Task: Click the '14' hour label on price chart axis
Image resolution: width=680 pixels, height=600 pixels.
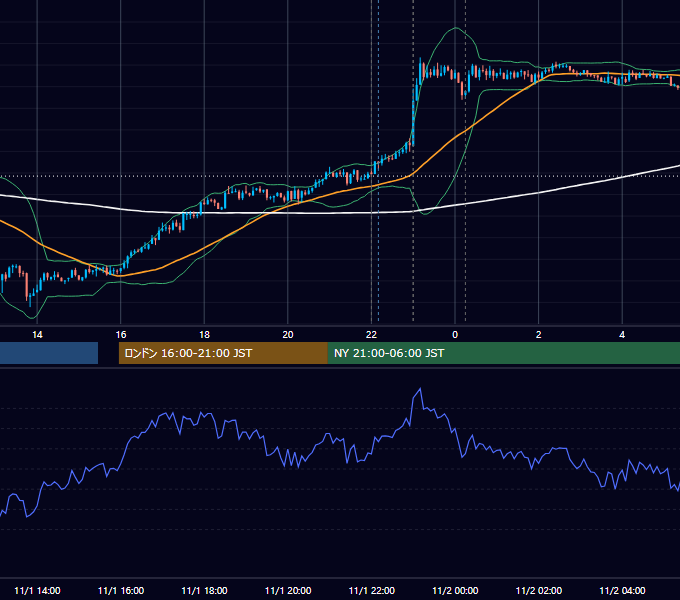Action: point(37,335)
